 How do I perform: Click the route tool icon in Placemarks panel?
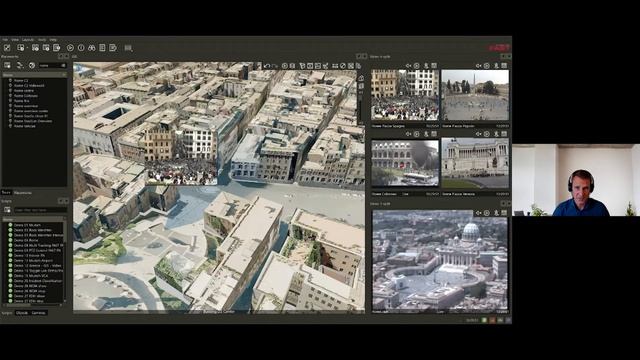pyautogui.click(x=20, y=65)
